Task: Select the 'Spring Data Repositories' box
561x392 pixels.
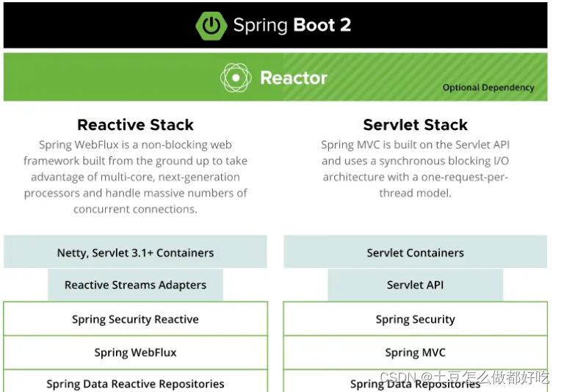Action: coord(415,381)
